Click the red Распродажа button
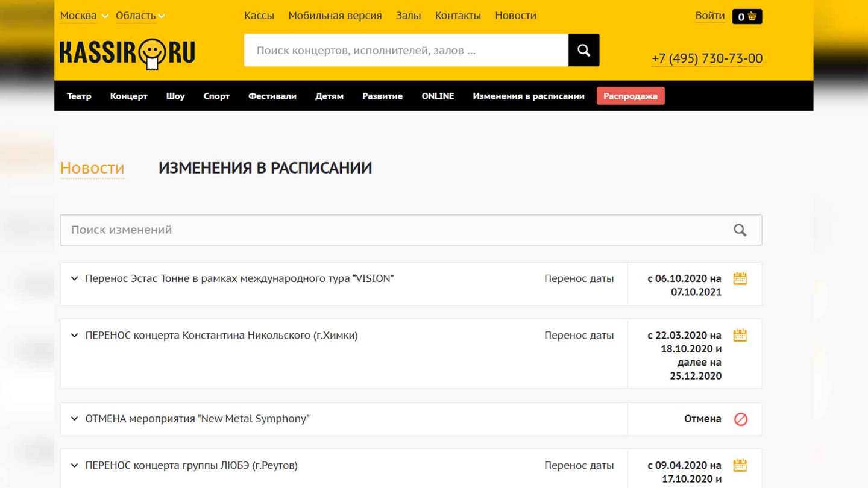This screenshot has height=488, width=868. tap(631, 96)
